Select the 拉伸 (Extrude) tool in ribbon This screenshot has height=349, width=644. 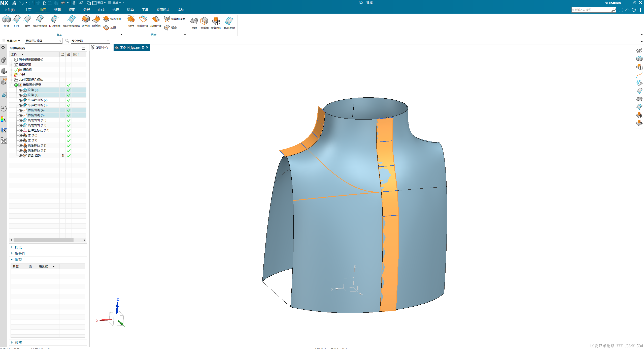pyautogui.click(x=7, y=21)
